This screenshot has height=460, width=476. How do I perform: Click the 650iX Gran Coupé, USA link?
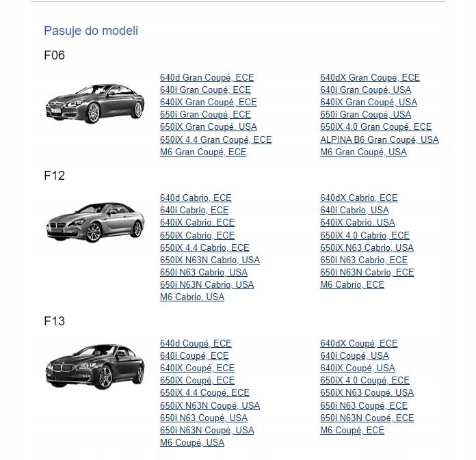tap(208, 127)
